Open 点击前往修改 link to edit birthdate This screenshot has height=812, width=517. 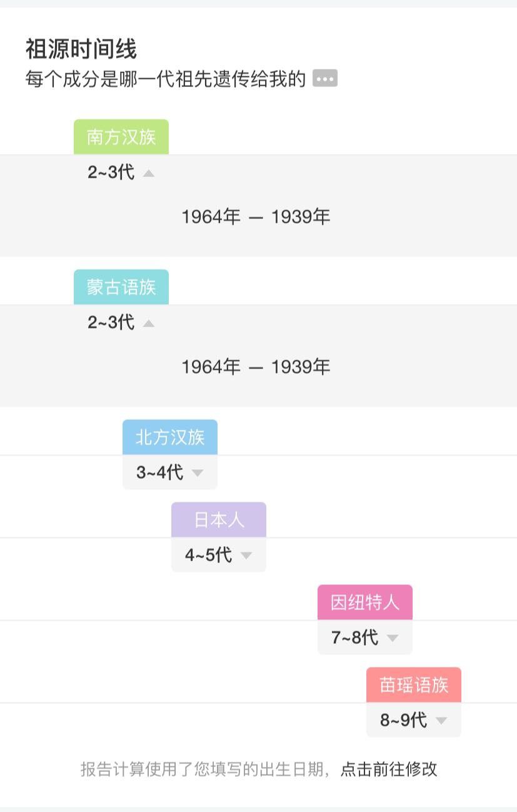click(389, 769)
